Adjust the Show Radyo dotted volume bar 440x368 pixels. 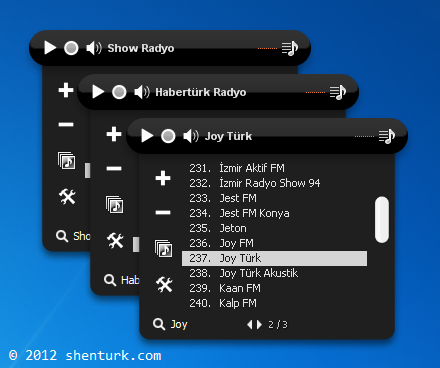tap(267, 49)
